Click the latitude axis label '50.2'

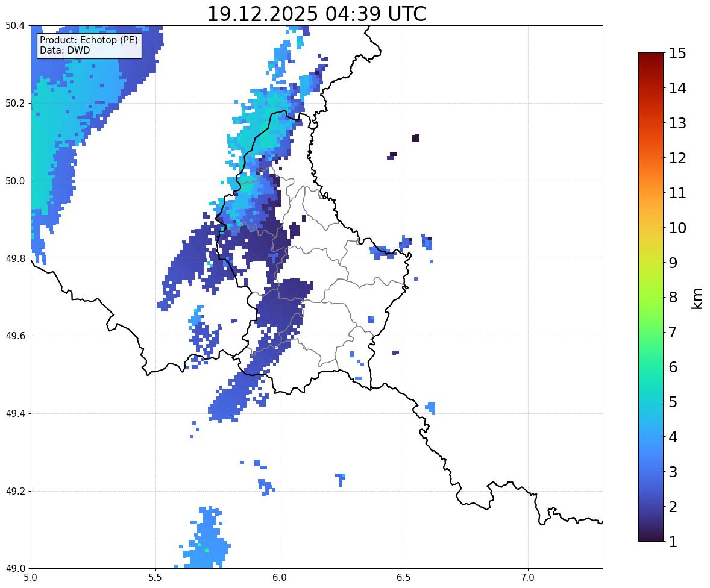[x=16, y=103]
